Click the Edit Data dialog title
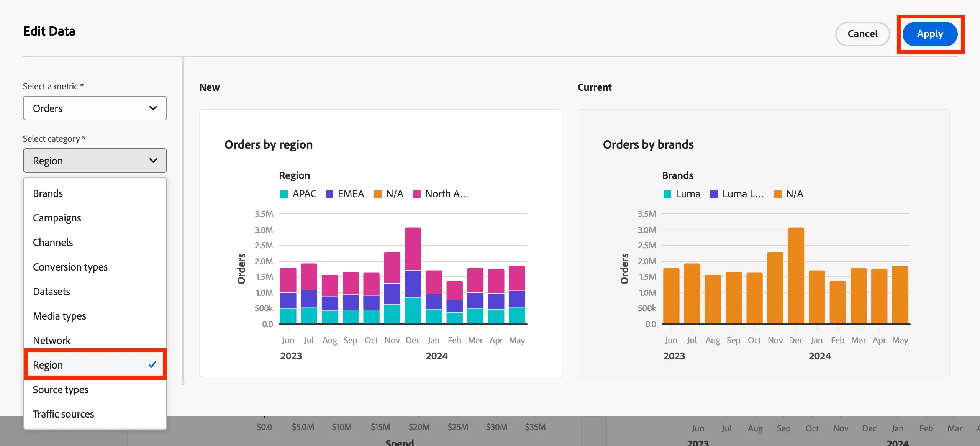Screen dimensions: 980x446 pyautogui.click(x=49, y=31)
